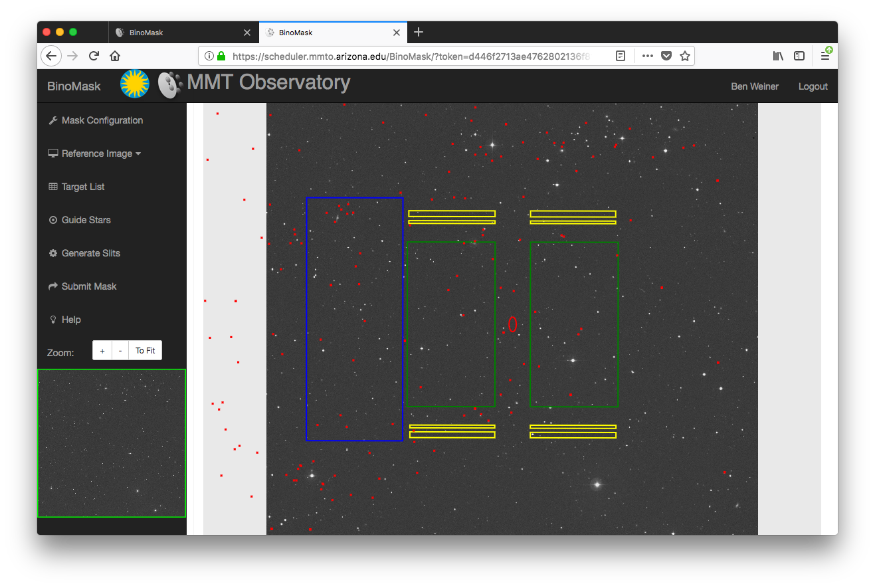The image size is (875, 588).
Task: Reload the page with the refresh icon
Action: (94, 56)
